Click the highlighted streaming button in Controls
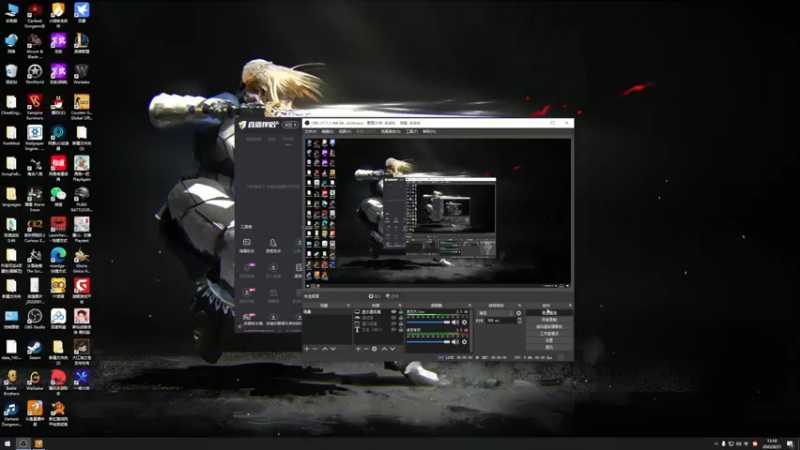Image resolution: width=800 pixels, height=450 pixels. pyautogui.click(x=549, y=313)
